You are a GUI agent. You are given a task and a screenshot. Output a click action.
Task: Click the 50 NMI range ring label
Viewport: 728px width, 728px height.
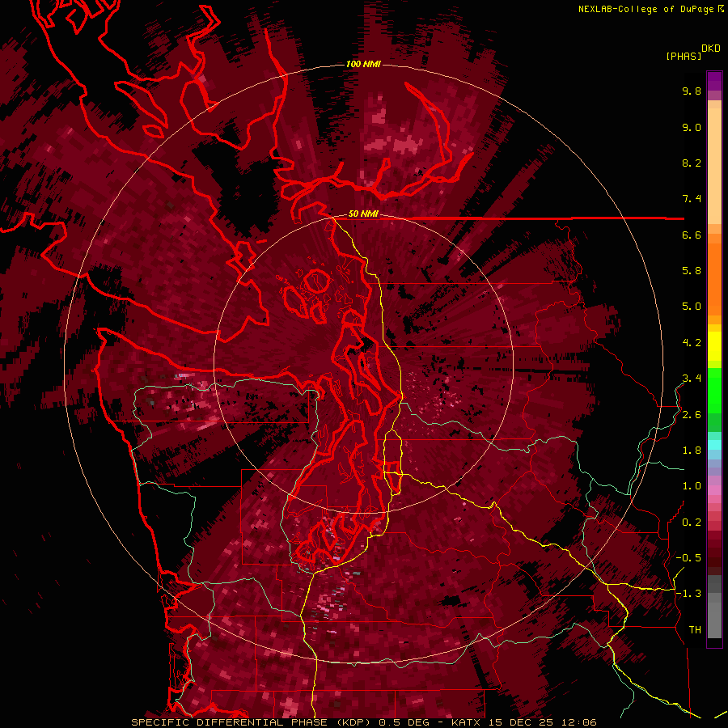[x=363, y=214]
